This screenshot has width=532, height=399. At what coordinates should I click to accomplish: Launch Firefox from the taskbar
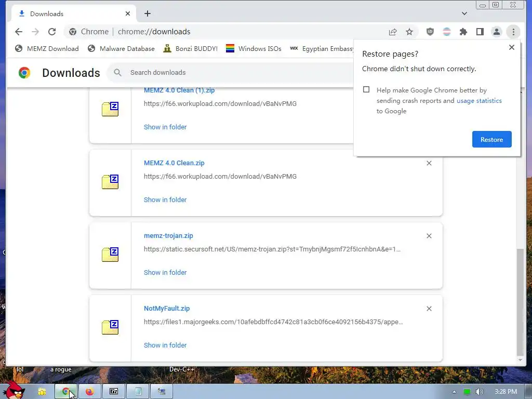(89, 392)
